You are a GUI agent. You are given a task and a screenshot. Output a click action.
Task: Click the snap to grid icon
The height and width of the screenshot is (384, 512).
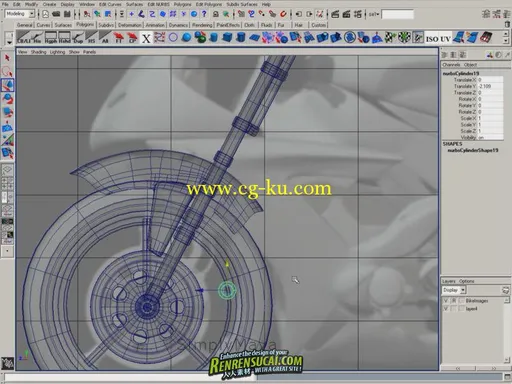click(241, 14)
